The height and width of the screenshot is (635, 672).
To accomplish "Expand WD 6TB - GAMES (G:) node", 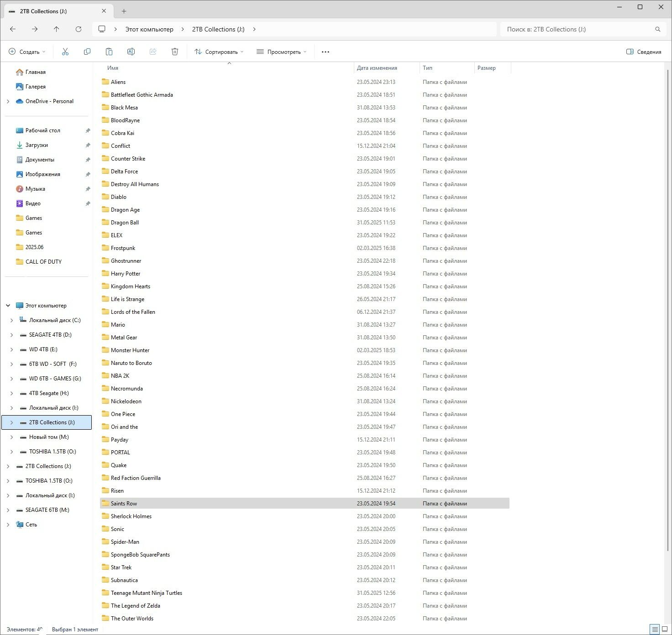I will (x=11, y=379).
